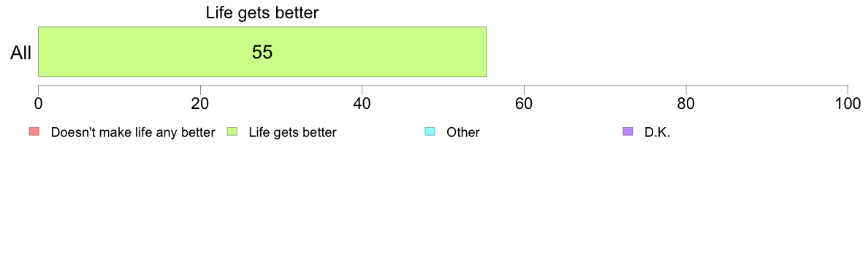Select the green bar showing 55

pyautogui.click(x=262, y=51)
